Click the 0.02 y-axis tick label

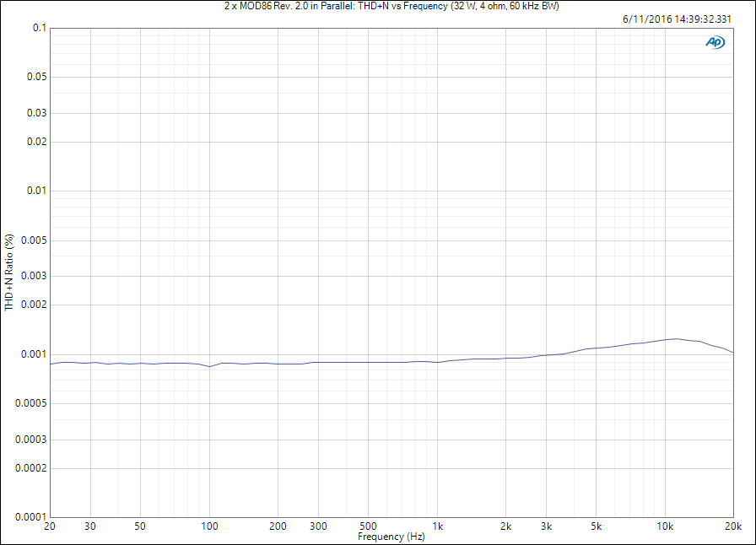tap(36, 142)
